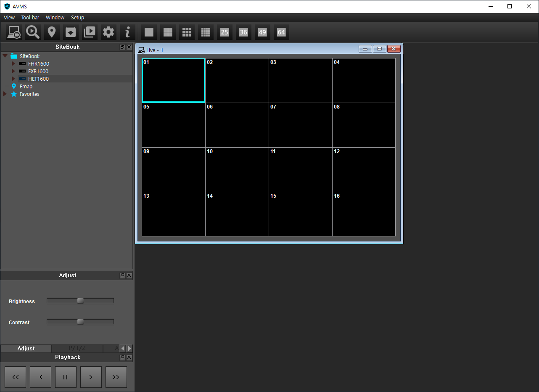Switch to the four-channel split layout
This screenshot has width=539, height=392.
(168, 32)
